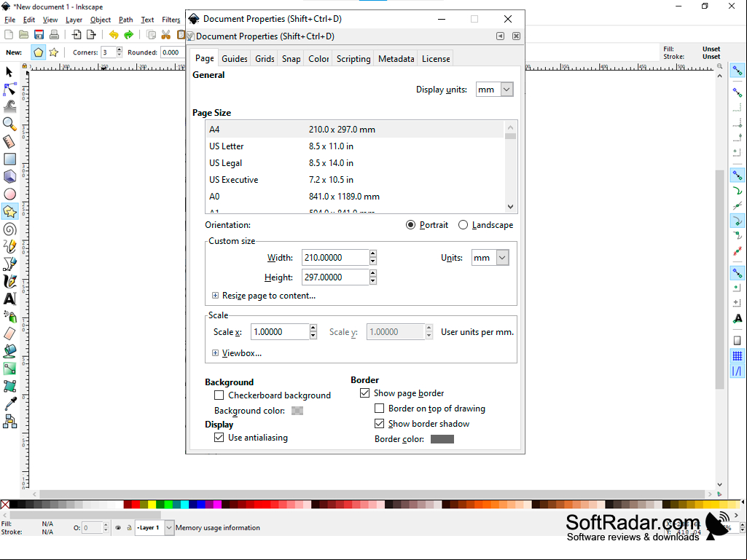Choose star shape mode

pos(54,52)
